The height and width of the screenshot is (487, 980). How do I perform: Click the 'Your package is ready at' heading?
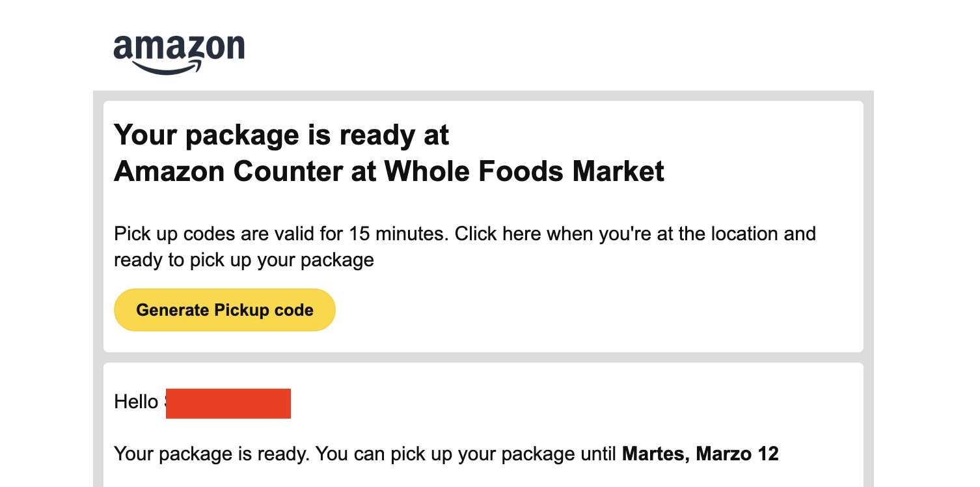(x=281, y=135)
